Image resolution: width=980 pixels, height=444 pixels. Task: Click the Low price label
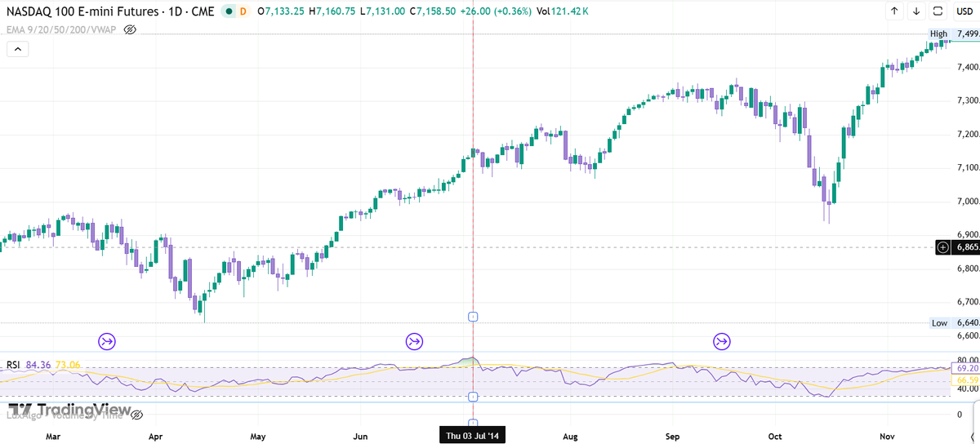click(939, 323)
